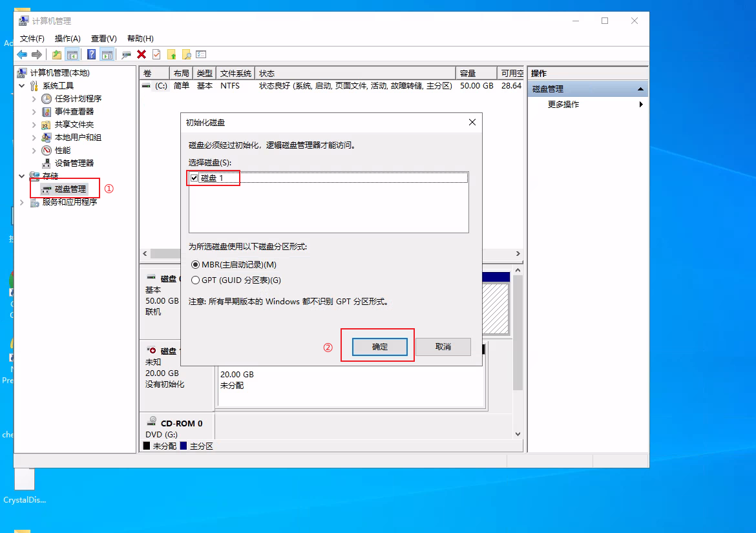Viewport: 756px width, 533px height.
Task: Click the Up one level folder icon
Action: coord(57,54)
